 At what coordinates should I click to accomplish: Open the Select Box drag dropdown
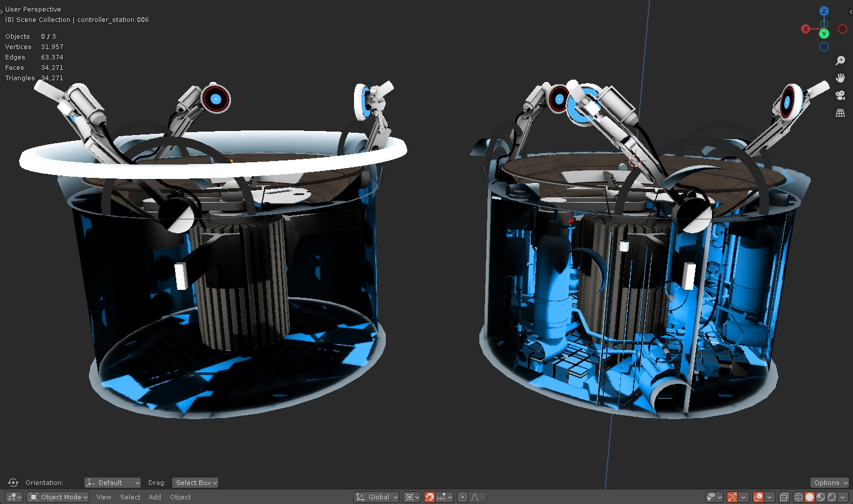click(195, 482)
